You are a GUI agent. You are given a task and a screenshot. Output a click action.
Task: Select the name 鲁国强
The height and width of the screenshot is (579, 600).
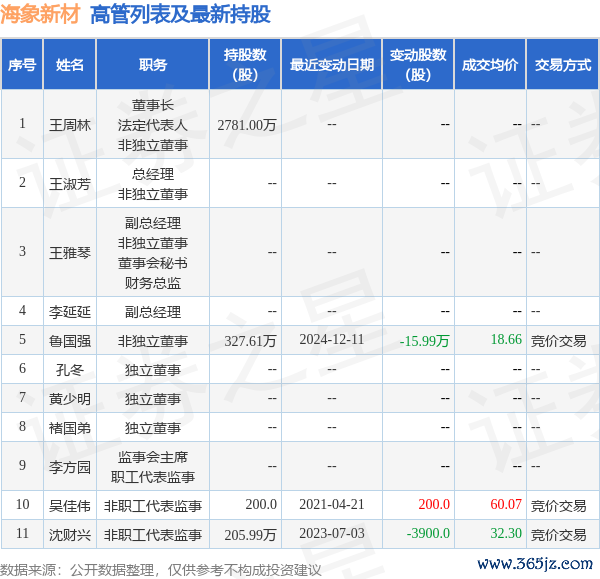coord(70,340)
